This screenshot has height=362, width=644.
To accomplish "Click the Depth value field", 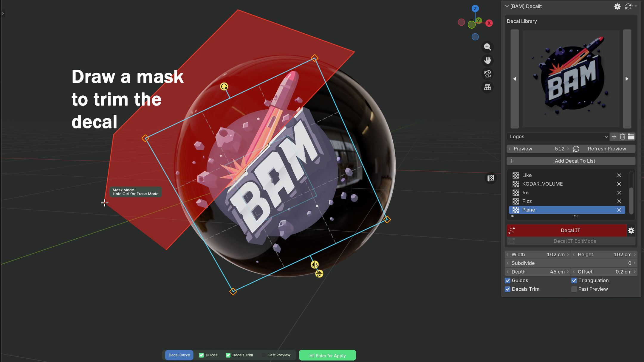I will coord(538,272).
